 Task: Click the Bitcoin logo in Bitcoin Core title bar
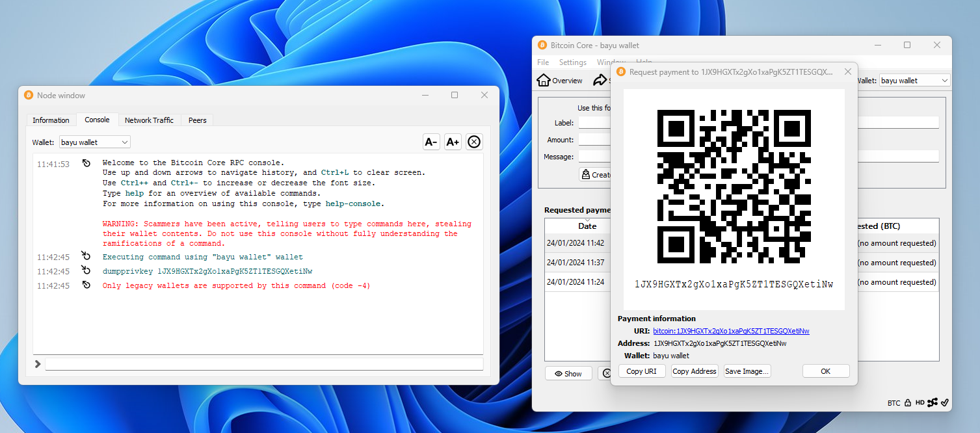[542, 46]
